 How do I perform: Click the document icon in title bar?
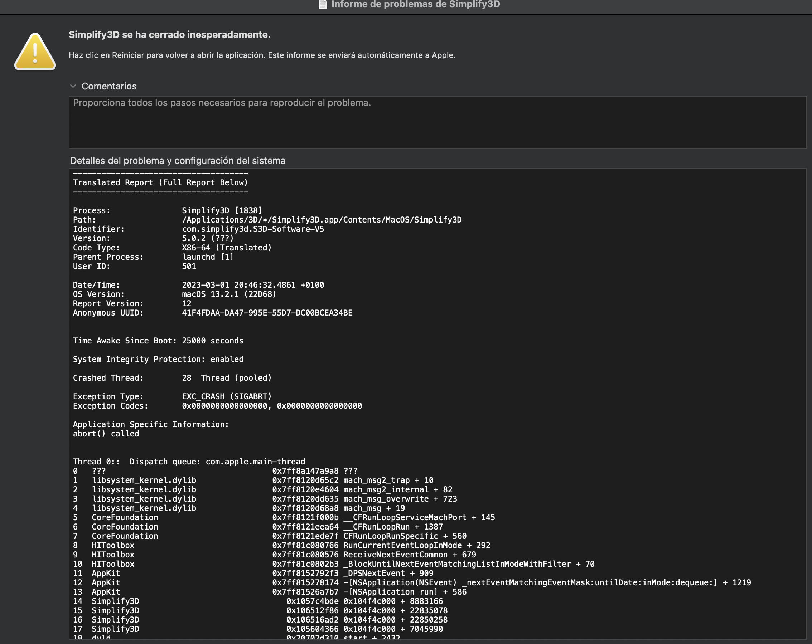coord(323,4)
